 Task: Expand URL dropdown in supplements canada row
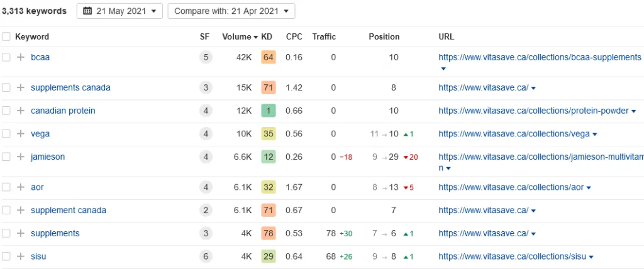click(533, 88)
